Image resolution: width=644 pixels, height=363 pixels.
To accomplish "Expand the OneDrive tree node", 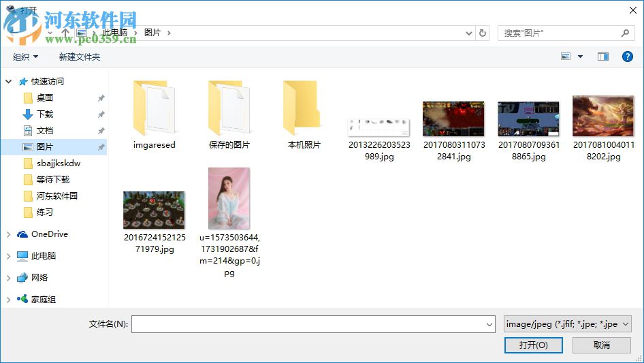I will [x=9, y=234].
